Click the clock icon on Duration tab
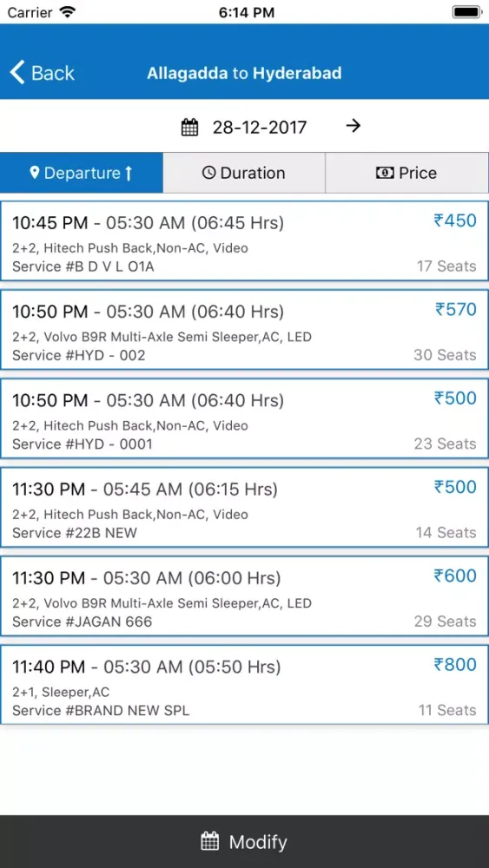 (x=208, y=173)
